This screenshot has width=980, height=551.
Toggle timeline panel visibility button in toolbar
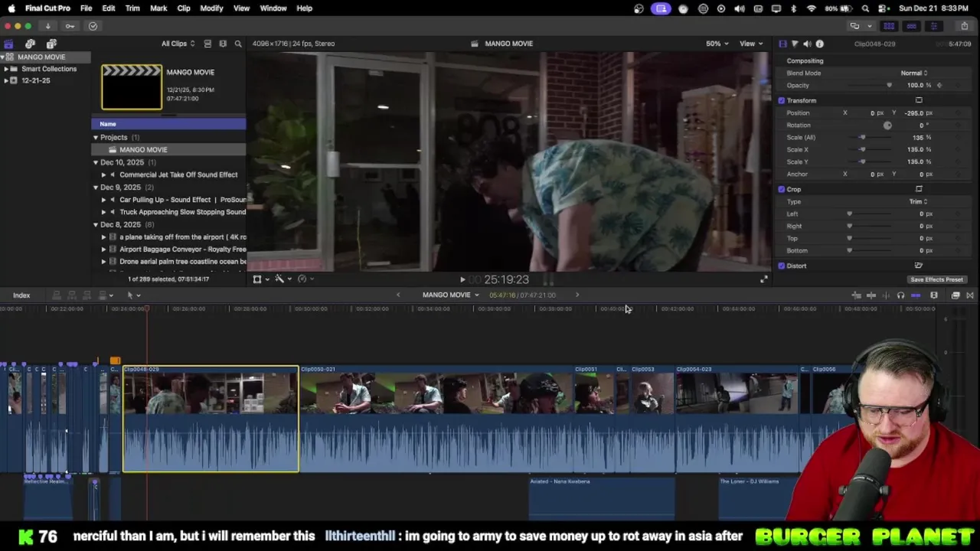pos(911,26)
